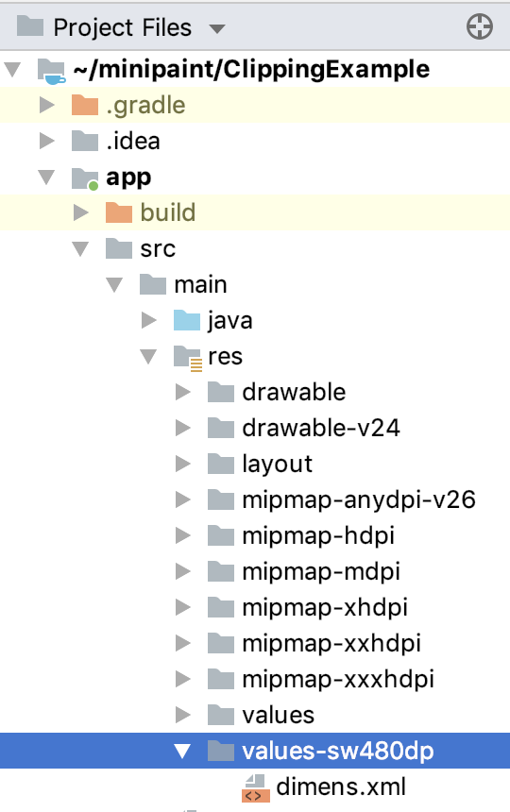Viewport: 510px width, 812px height.
Task: Click the orange .gradle folder icon
Action: pos(85,105)
